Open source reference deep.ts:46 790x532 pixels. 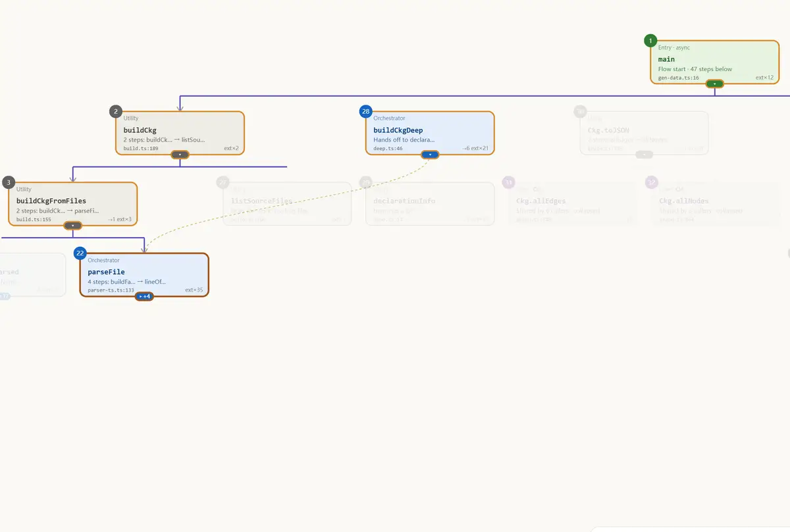tap(388, 149)
